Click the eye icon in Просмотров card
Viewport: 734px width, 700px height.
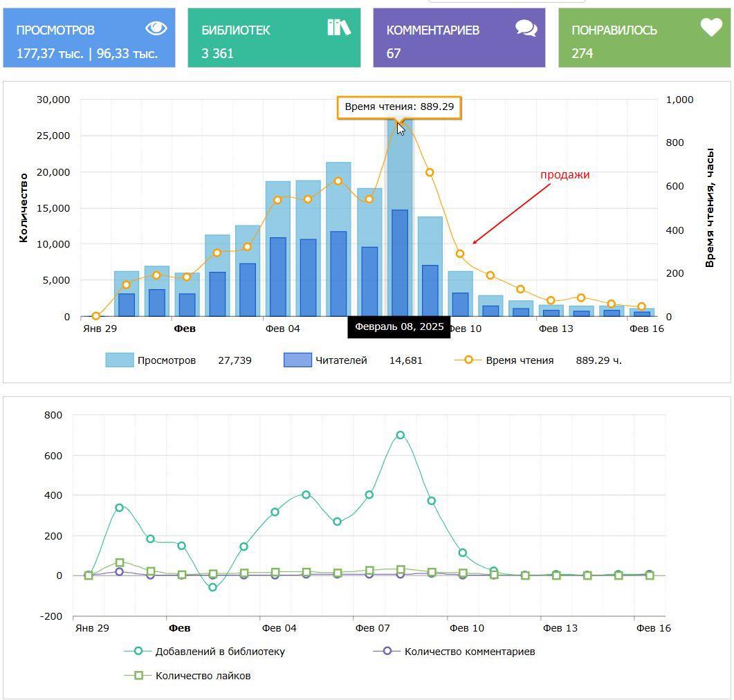tap(156, 28)
